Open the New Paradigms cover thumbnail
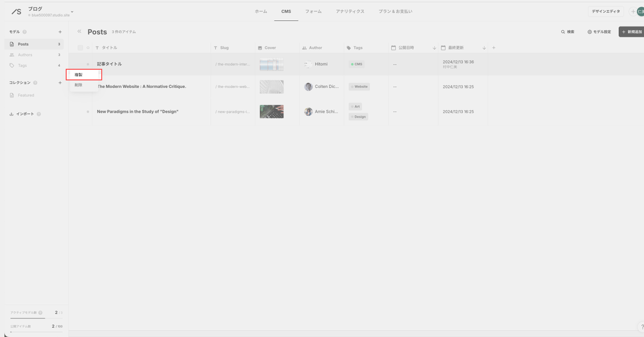 [x=272, y=112]
